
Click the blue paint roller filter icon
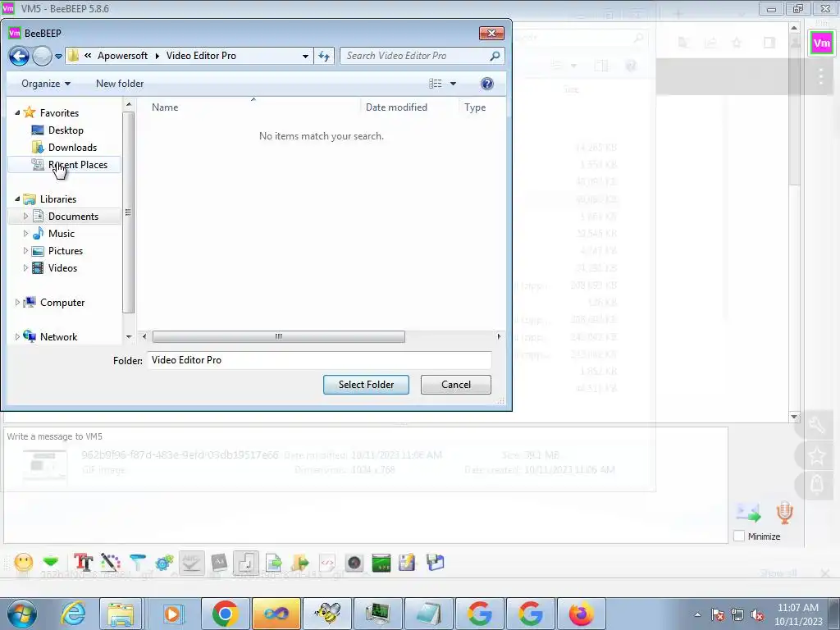click(138, 563)
